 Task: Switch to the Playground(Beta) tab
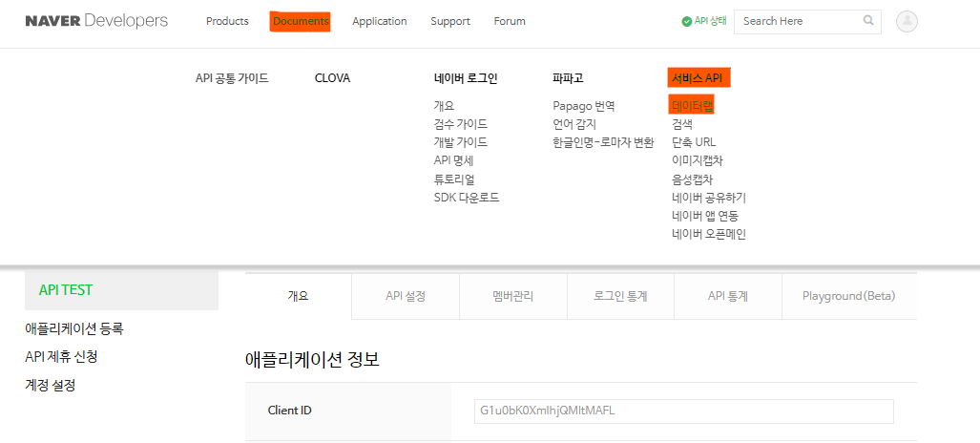[x=848, y=296]
